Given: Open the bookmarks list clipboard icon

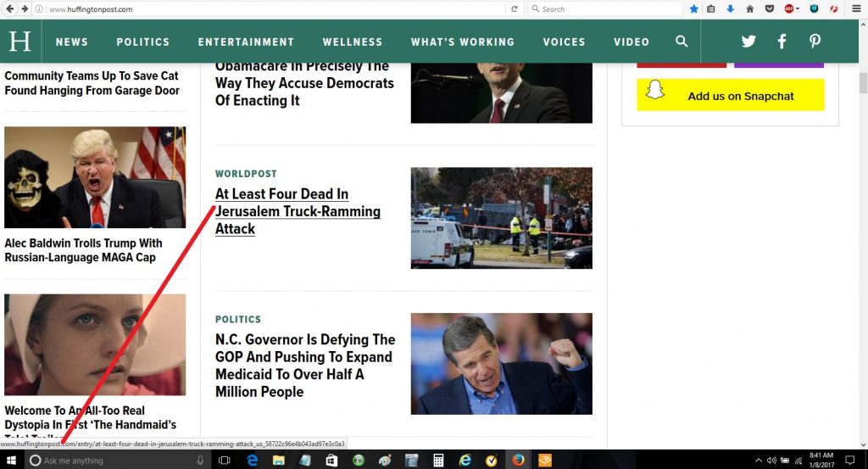Looking at the screenshot, I should click(x=711, y=8).
